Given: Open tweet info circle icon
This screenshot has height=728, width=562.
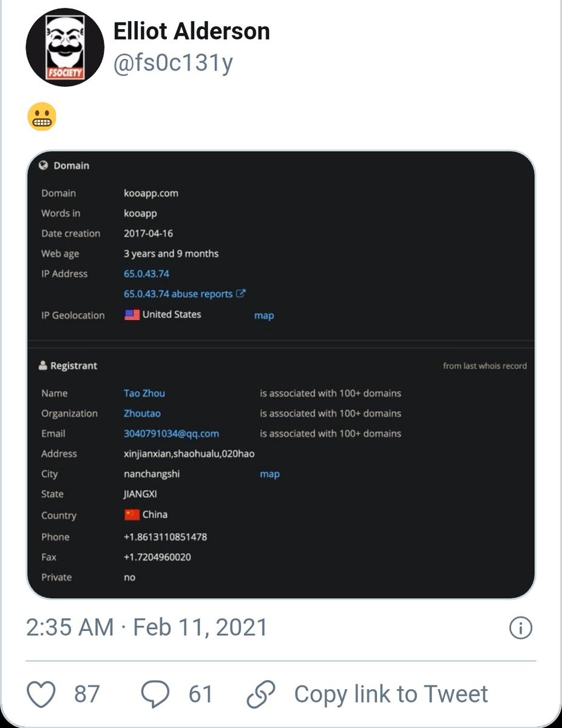Looking at the screenshot, I should (x=520, y=628).
